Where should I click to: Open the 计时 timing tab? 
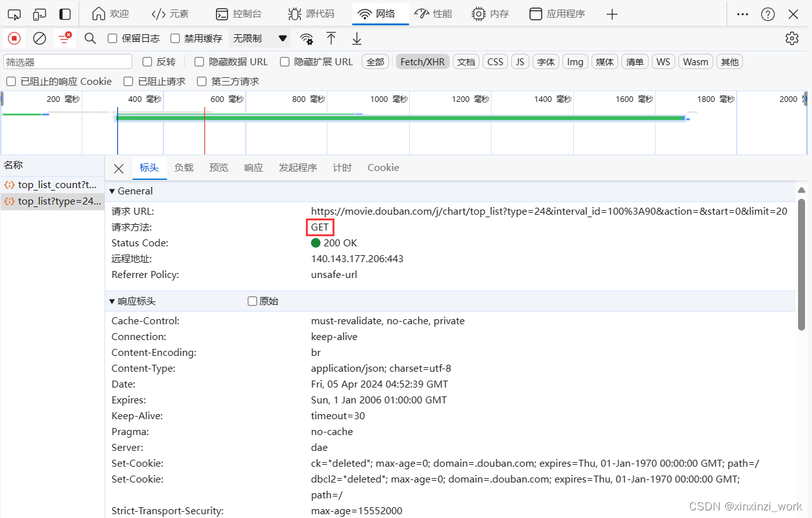[342, 168]
